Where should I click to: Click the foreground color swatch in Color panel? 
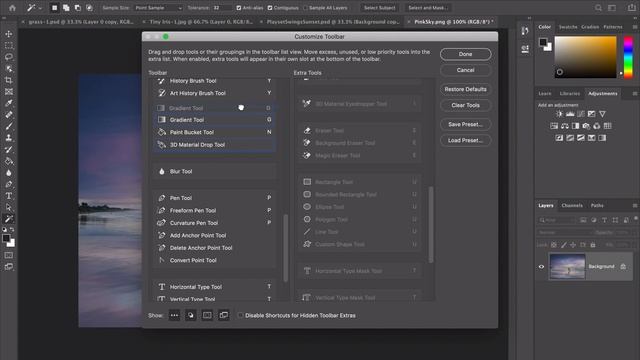pos(543,42)
